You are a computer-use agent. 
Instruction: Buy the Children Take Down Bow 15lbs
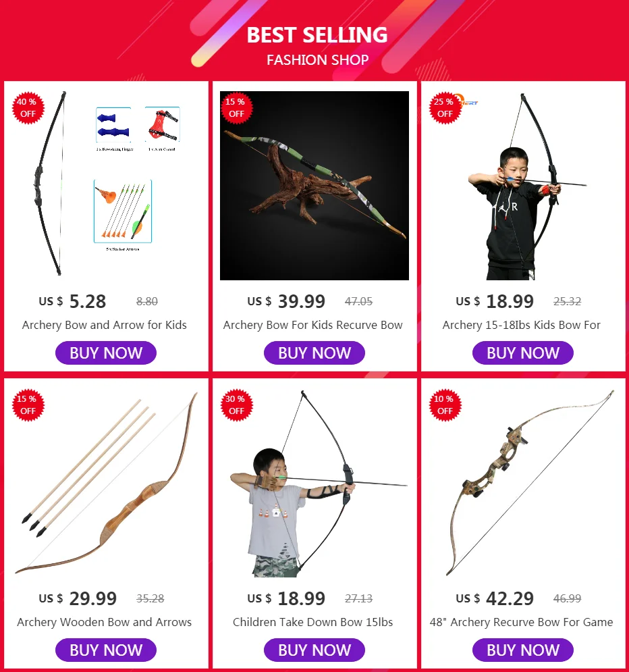(314, 650)
